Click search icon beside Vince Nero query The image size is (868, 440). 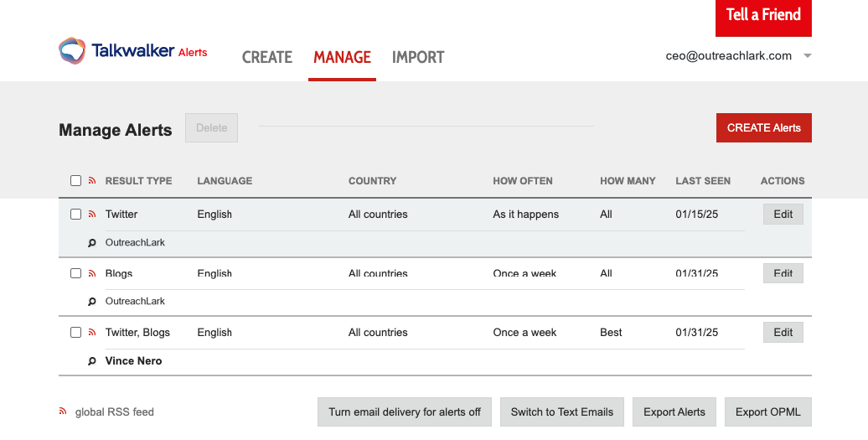[92, 361]
